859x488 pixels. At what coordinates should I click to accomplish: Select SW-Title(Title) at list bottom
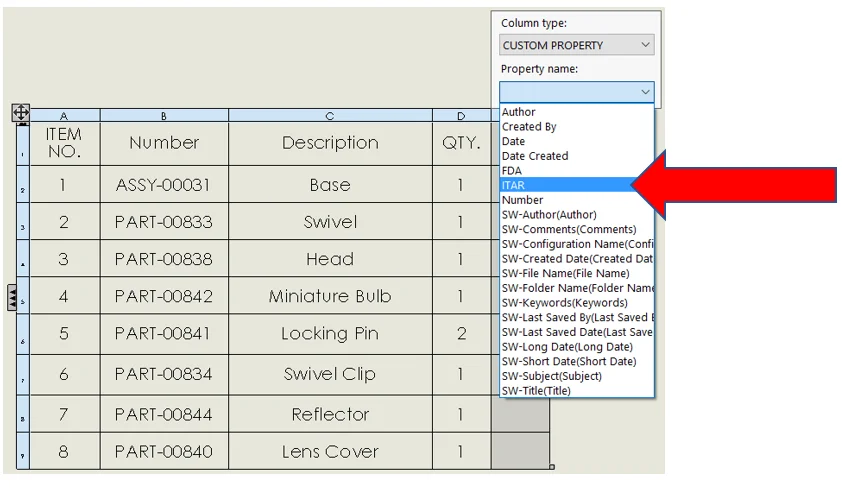[x=536, y=391]
